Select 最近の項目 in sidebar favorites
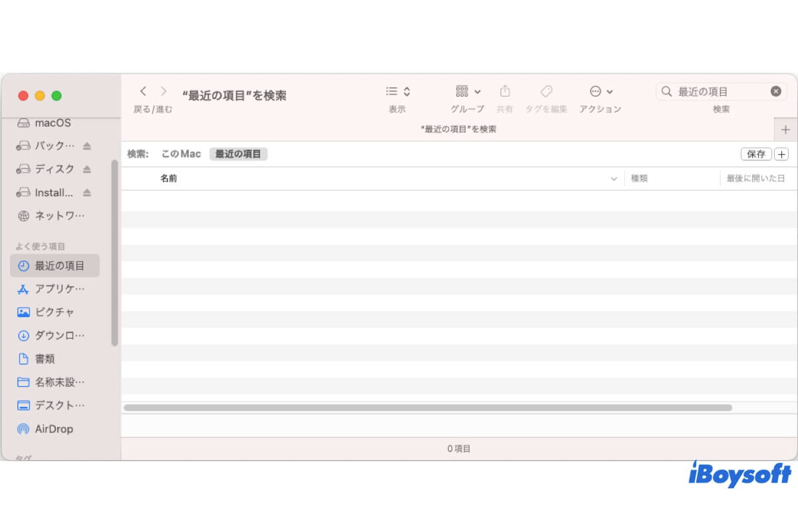 point(59,266)
